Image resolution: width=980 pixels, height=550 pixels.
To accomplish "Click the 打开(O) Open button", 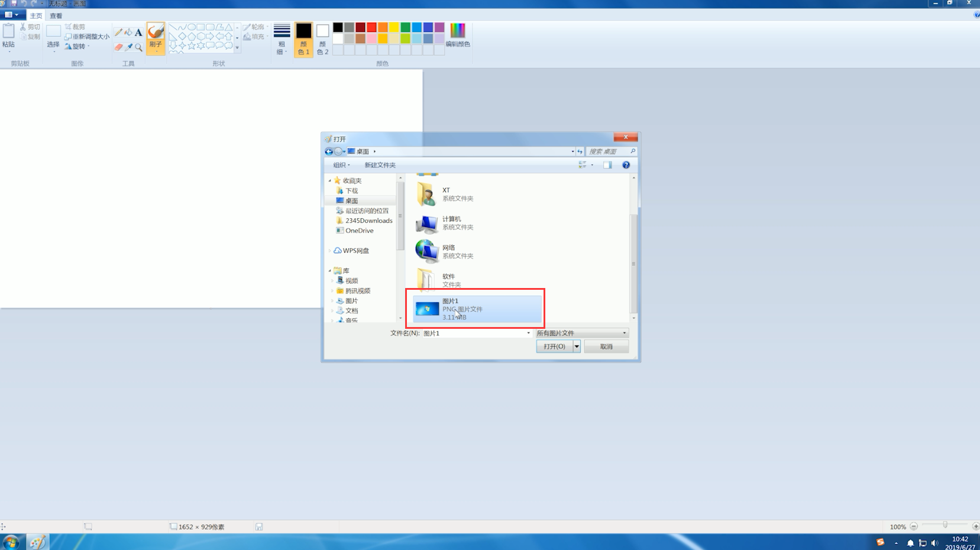I will pos(554,347).
